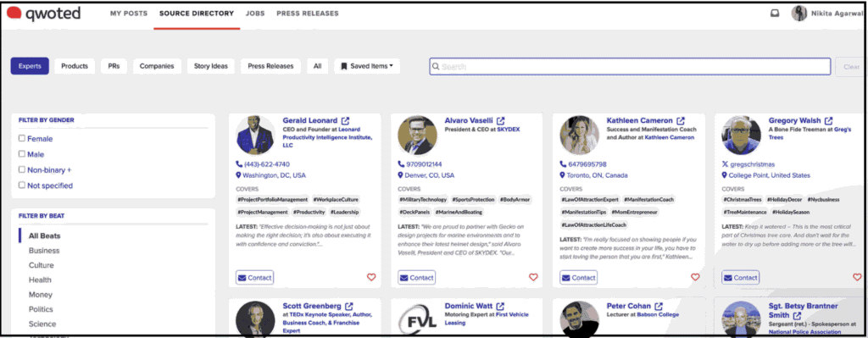The width and height of the screenshot is (868, 338).
Task: Click the #MilitaryTechnology tag
Action: (423, 200)
